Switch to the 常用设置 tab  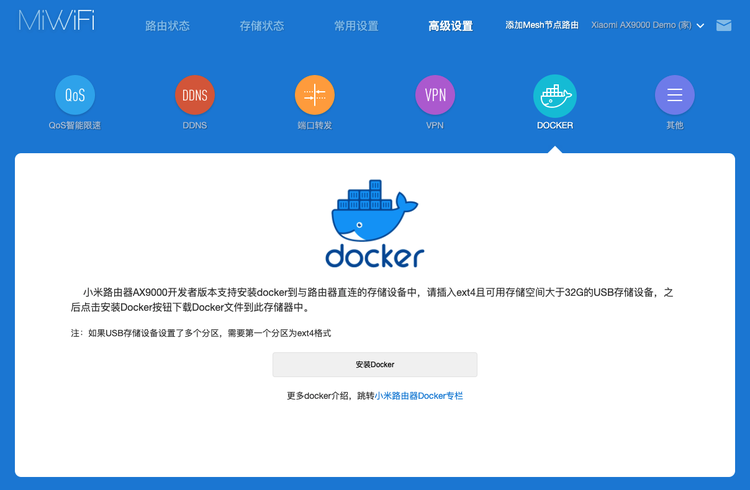click(x=356, y=26)
